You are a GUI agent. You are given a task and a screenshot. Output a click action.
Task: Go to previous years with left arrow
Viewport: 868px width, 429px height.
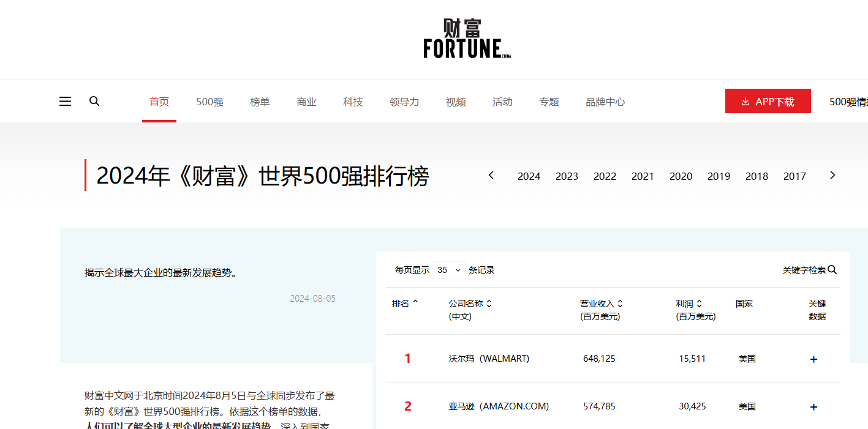click(x=491, y=175)
